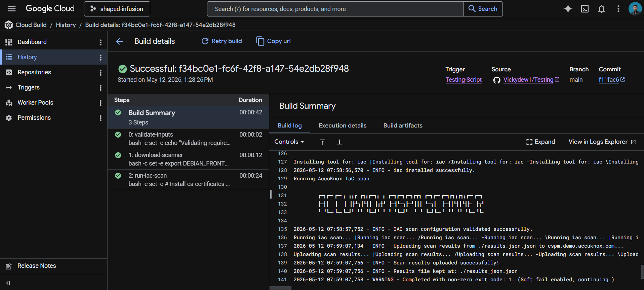644x290 pixels.
Task: Click the GitHub icon next to source
Action: pyautogui.click(x=497, y=80)
